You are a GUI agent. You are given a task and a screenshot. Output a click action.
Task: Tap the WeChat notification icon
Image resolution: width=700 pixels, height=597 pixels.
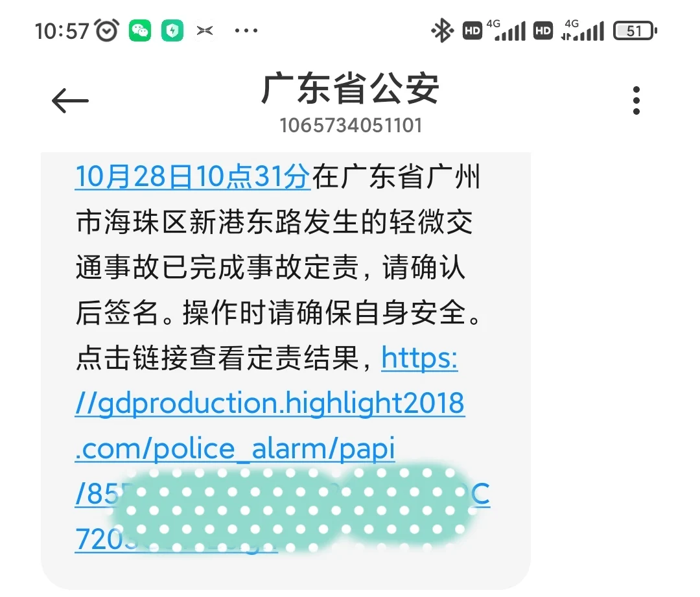click(140, 31)
